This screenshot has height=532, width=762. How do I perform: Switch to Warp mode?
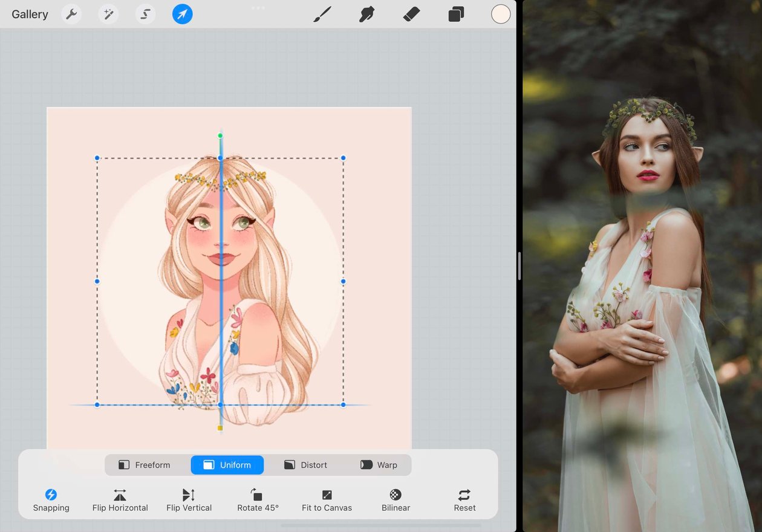379,465
